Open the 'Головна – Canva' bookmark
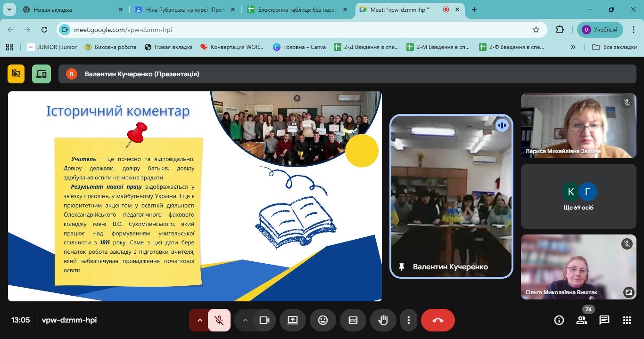The height and width of the screenshot is (339, 644). [x=299, y=47]
